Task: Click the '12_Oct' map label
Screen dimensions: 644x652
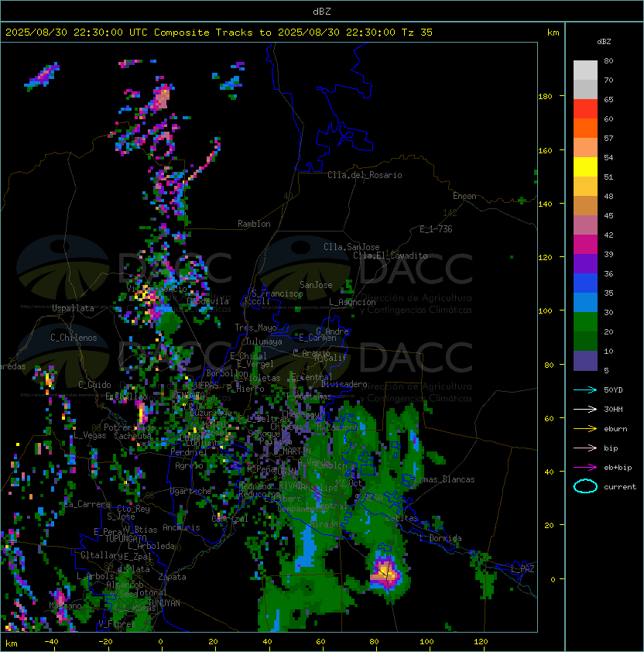Action: (x=348, y=483)
